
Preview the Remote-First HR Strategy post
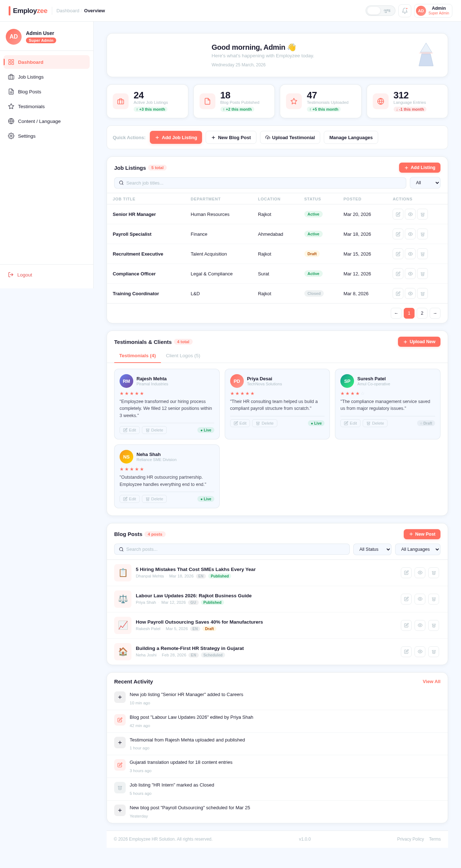[420, 652]
